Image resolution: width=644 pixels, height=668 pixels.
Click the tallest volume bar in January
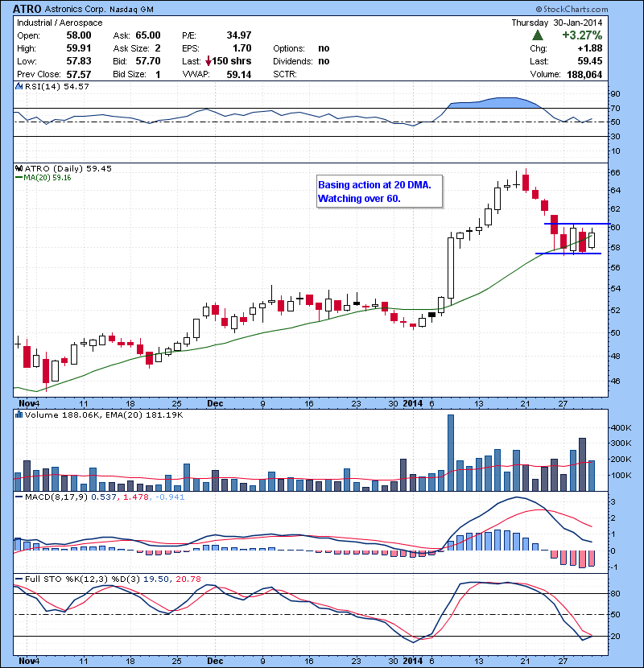(451, 452)
